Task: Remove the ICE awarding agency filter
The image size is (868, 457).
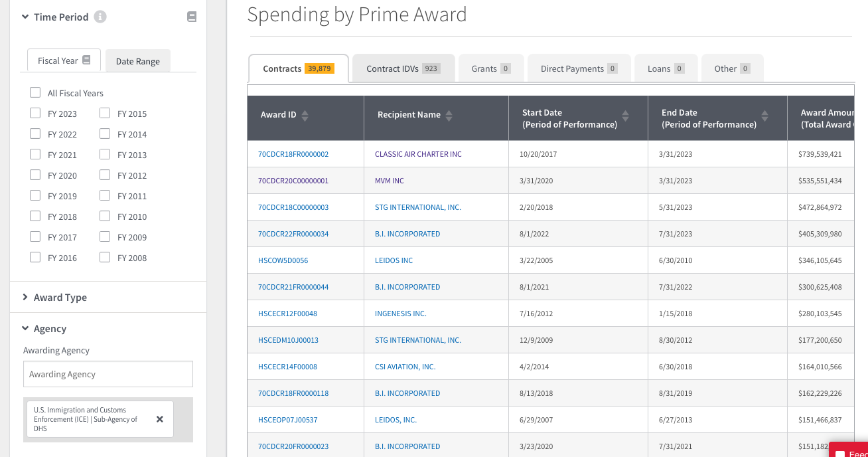Action: (159, 418)
